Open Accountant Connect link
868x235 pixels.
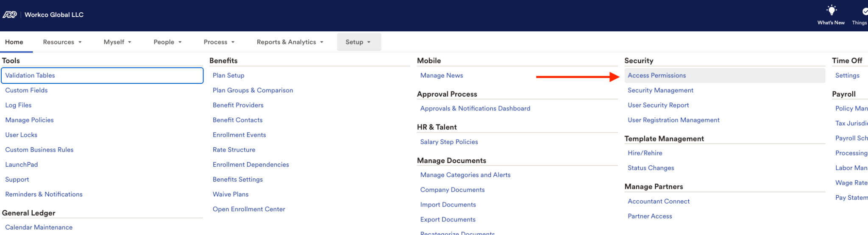coord(658,201)
